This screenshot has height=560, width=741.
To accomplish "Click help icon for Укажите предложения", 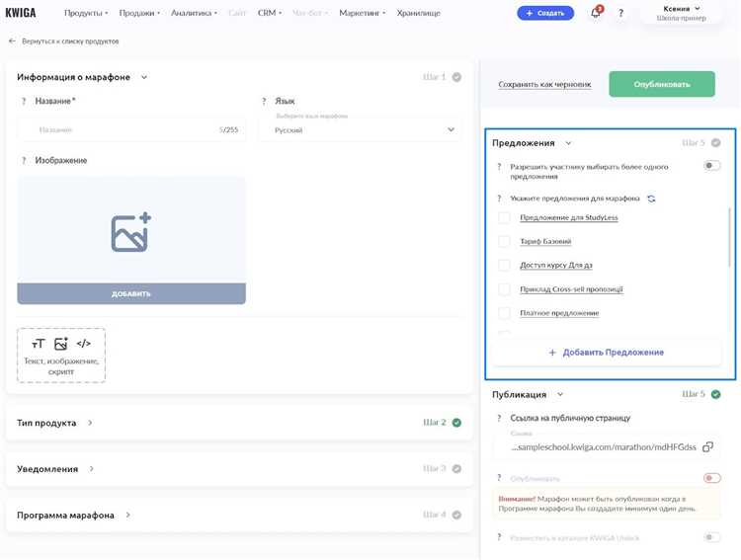I will 499,199.
